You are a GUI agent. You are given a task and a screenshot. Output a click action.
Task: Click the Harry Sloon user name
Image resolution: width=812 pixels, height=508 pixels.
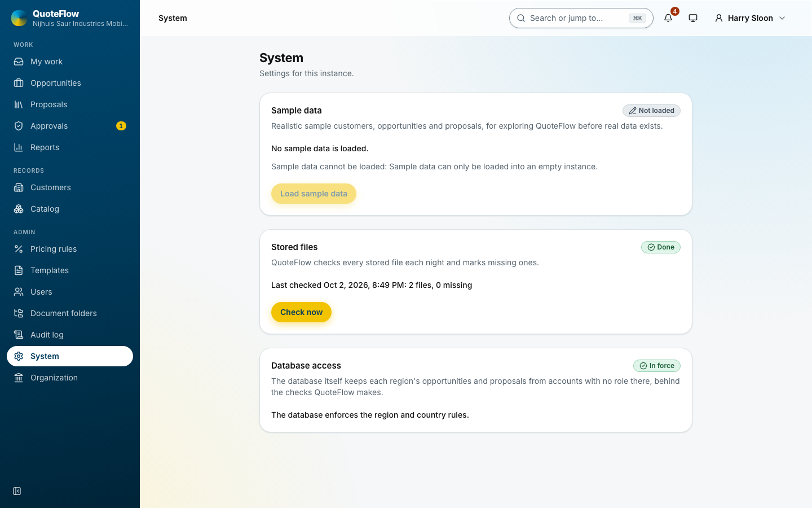[750, 18]
